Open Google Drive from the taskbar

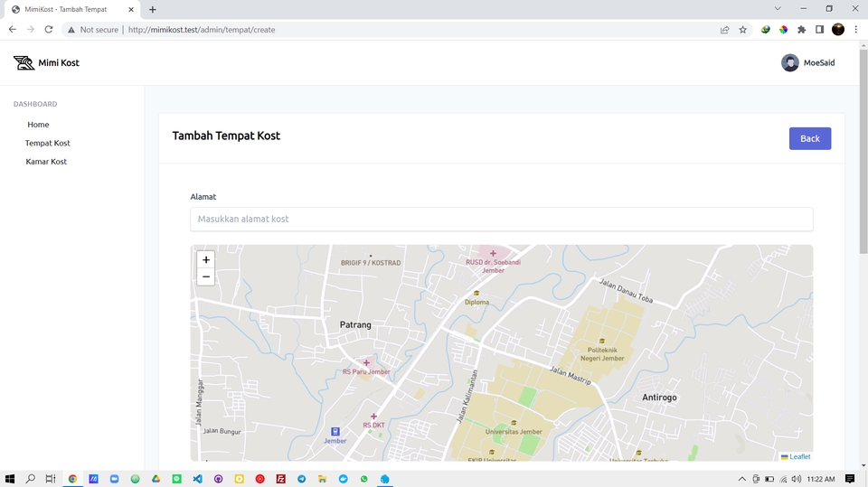[156, 479]
